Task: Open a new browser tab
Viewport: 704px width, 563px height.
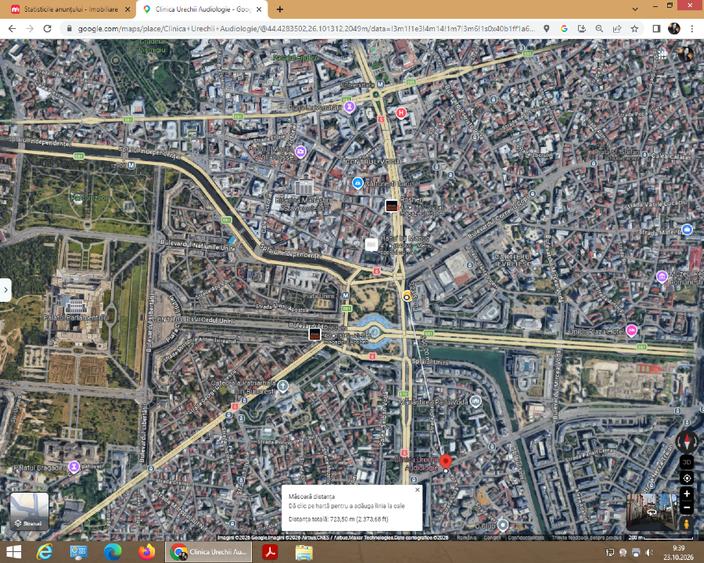Action: [280, 9]
